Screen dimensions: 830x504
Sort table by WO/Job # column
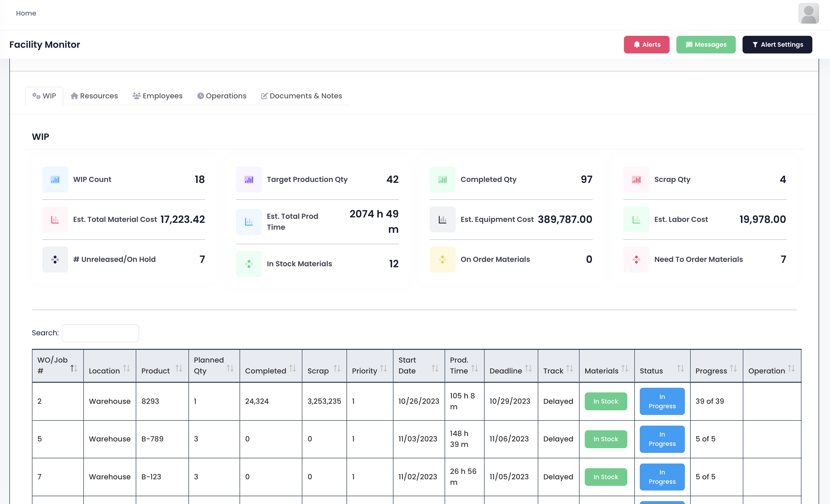pos(74,368)
